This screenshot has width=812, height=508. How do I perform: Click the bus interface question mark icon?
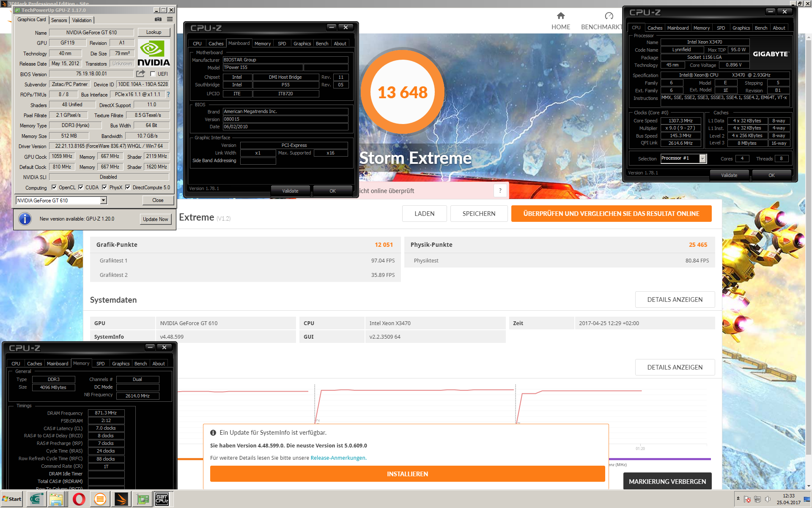[x=168, y=94]
